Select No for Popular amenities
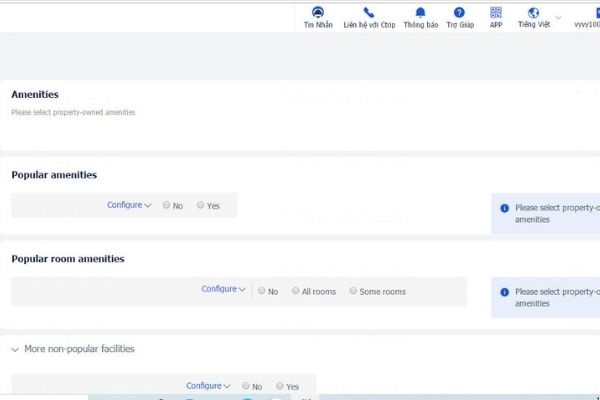 (x=167, y=205)
